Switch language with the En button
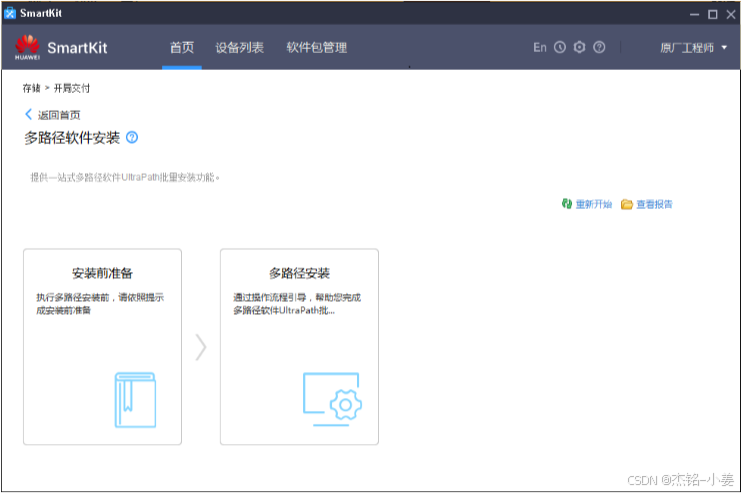The image size is (742, 493). tap(539, 47)
